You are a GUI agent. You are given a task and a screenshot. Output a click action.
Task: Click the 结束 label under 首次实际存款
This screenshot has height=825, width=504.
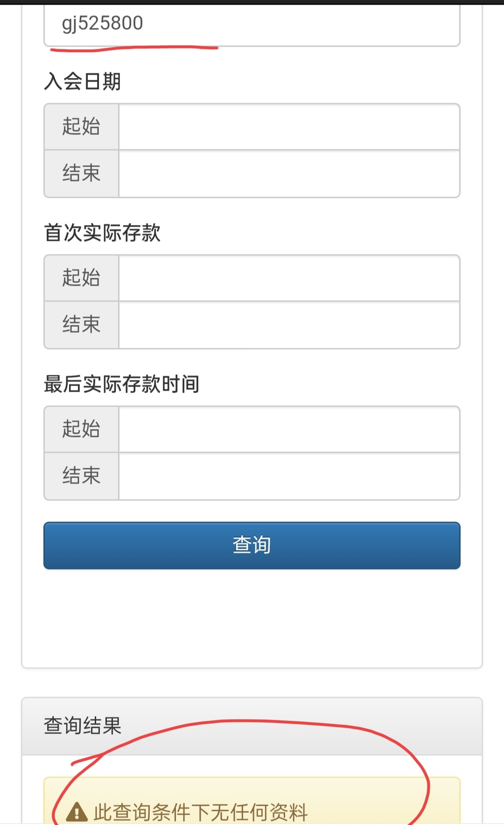(x=82, y=325)
